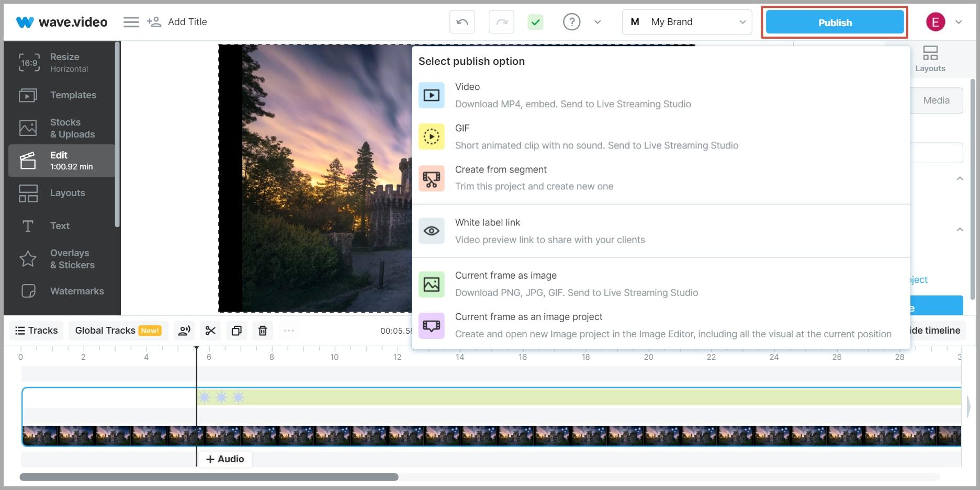This screenshot has height=490, width=980.
Task: Select Create from segment option
Action: click(534, 178)
